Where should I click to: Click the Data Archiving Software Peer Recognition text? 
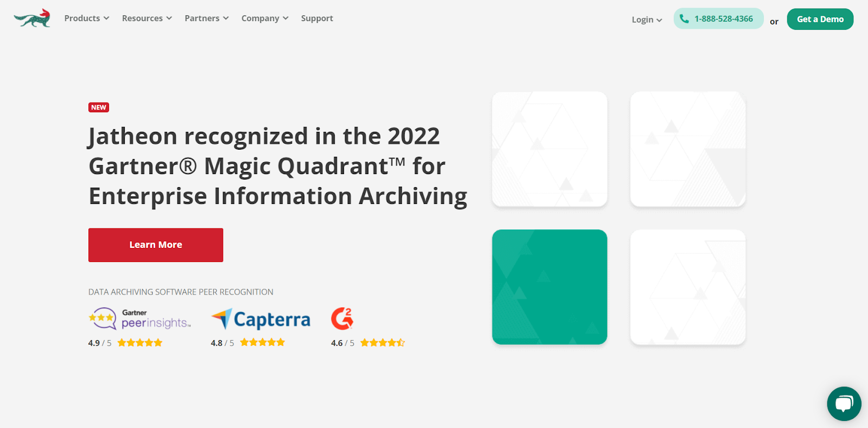click(x=181, y=292)
